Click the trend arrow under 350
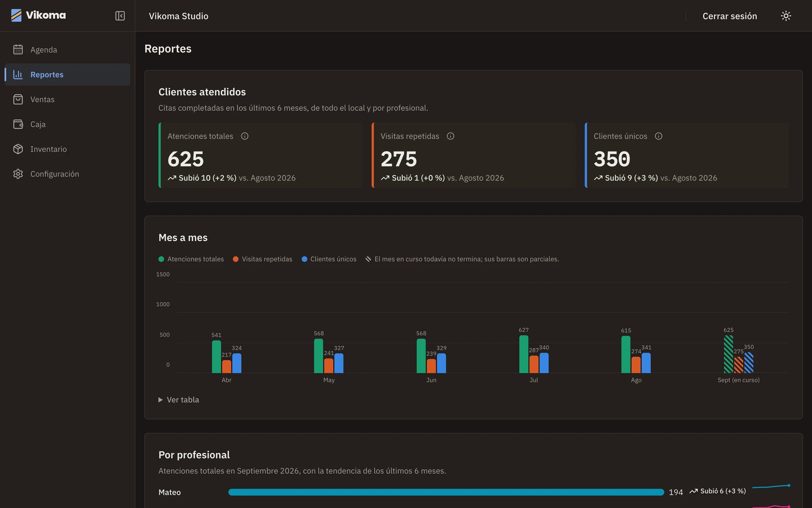Viewport: 812px width, 508px height. (x=598, y=178)
